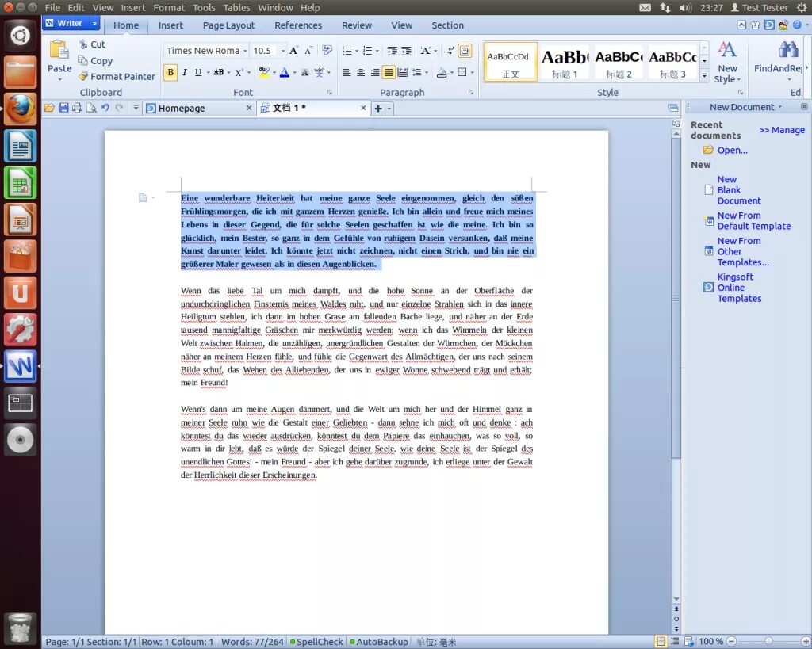
Task: Toggle justified alignment button
Action: pyautogui.click(x=389, y=72)
